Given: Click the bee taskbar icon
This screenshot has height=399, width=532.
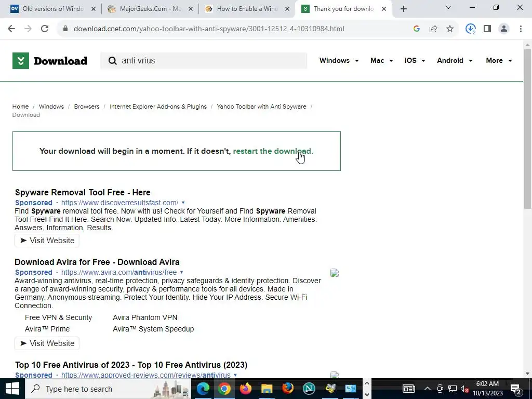Looking at the screenshot, I should pos(330,389).
